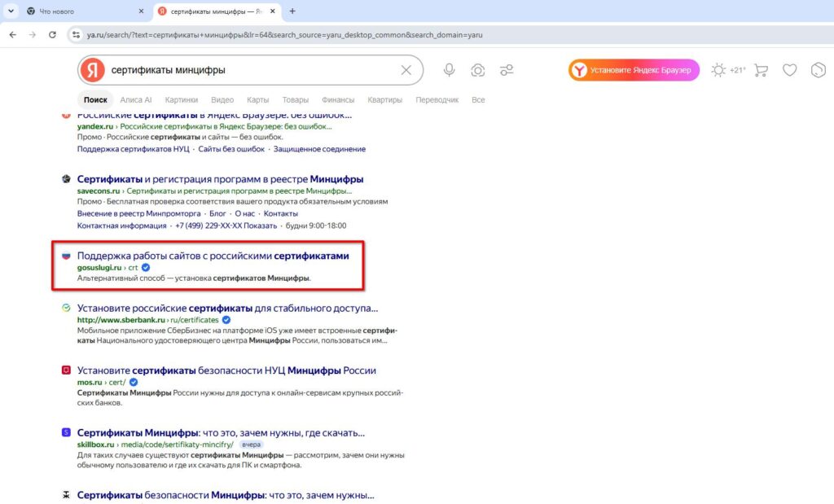This screenshot has height=504, width=834.
Task: Open the weather +21° widget
Action: click(x=728, y=70)
